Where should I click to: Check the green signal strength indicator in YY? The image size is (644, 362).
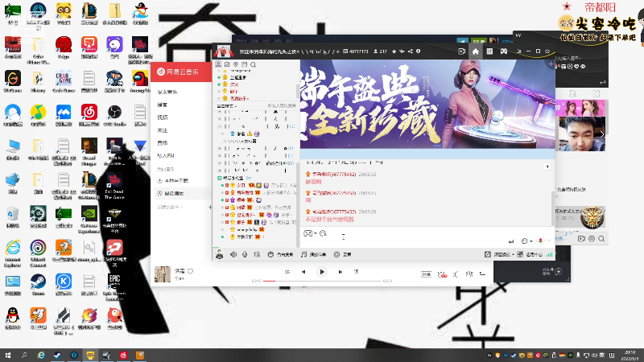(549, 254)
